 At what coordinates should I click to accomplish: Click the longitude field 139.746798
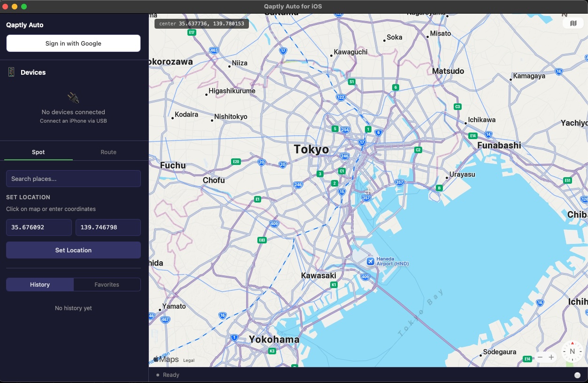click(108, 227)
